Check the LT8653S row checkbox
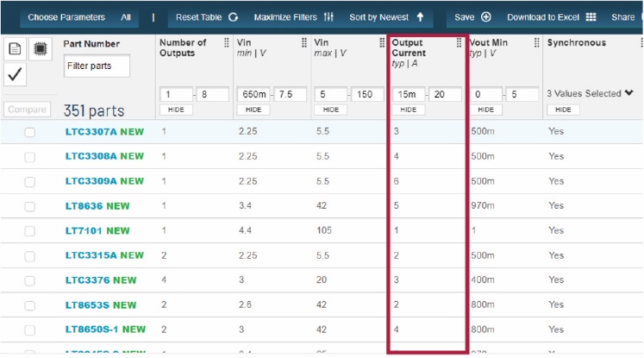 29,305
